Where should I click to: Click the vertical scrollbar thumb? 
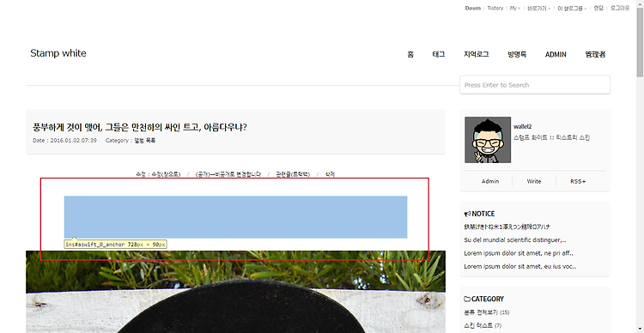click(640, 42)
